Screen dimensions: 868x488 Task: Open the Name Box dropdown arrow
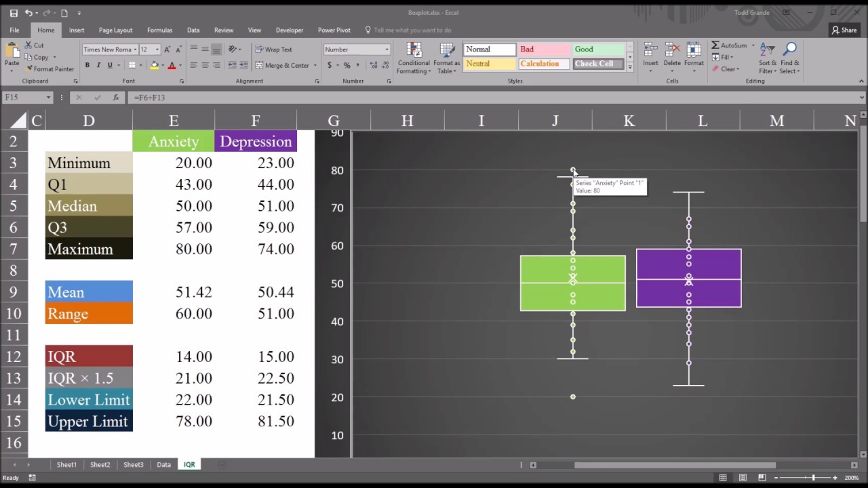click(x=48, y=98)
